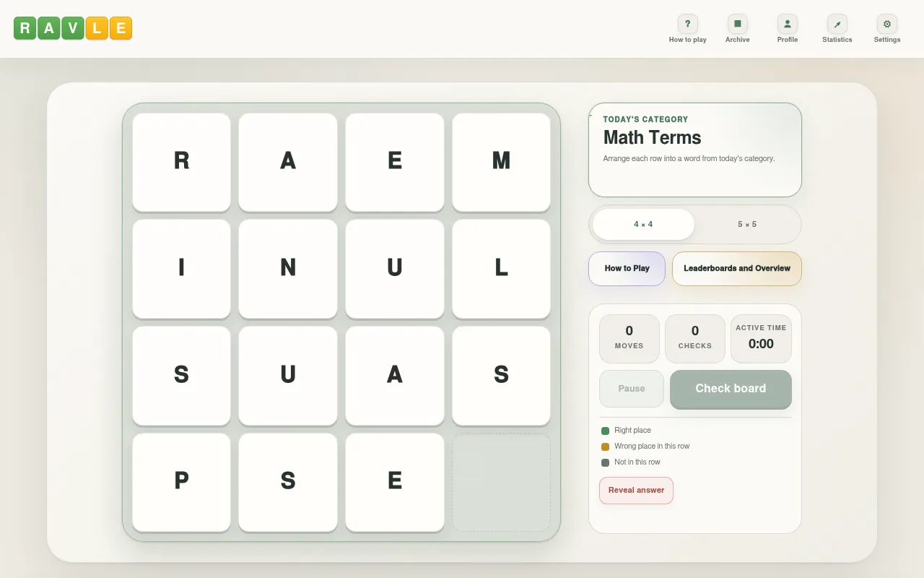Switch to the 5 × 5 board size

pyautogui.click(x=747, y=224)
